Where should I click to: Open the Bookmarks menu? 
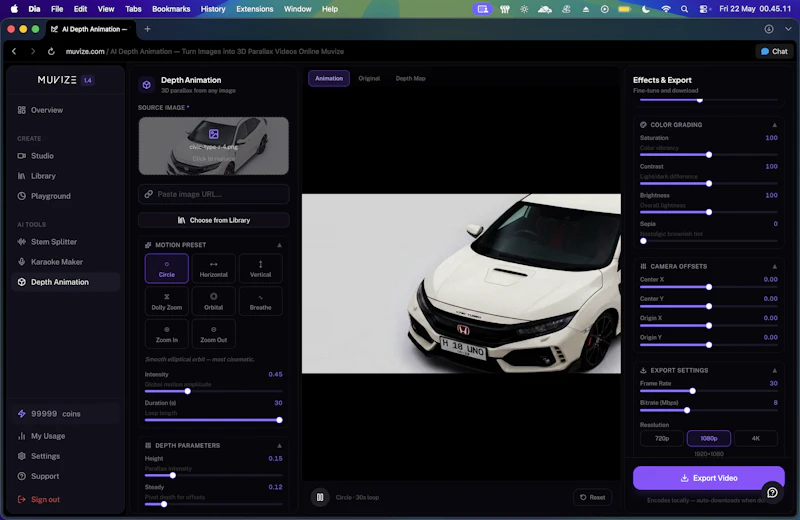click(x=171, y=9)
